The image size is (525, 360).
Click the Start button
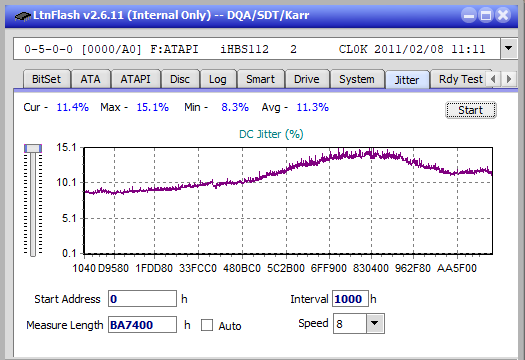click(470, 110)
